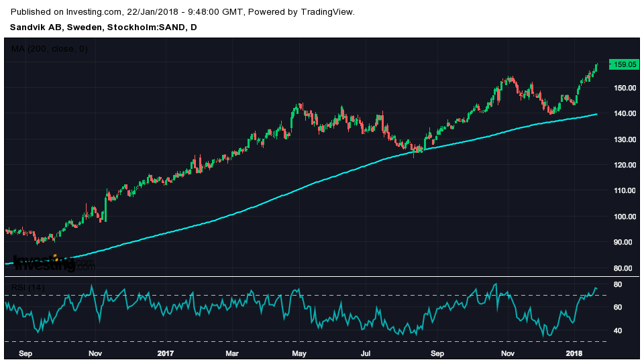
Task: Click the 2018 label on time axis
Action: coord(574,353)
